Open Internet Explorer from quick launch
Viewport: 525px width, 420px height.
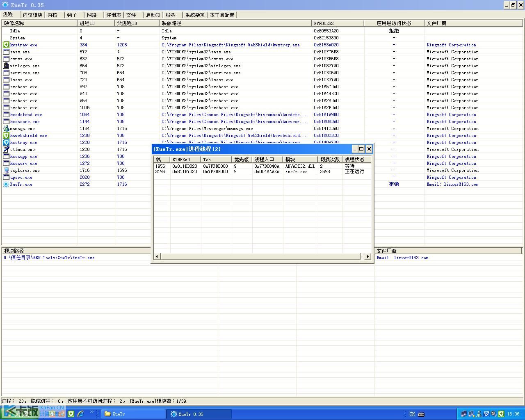pos(81,414)
